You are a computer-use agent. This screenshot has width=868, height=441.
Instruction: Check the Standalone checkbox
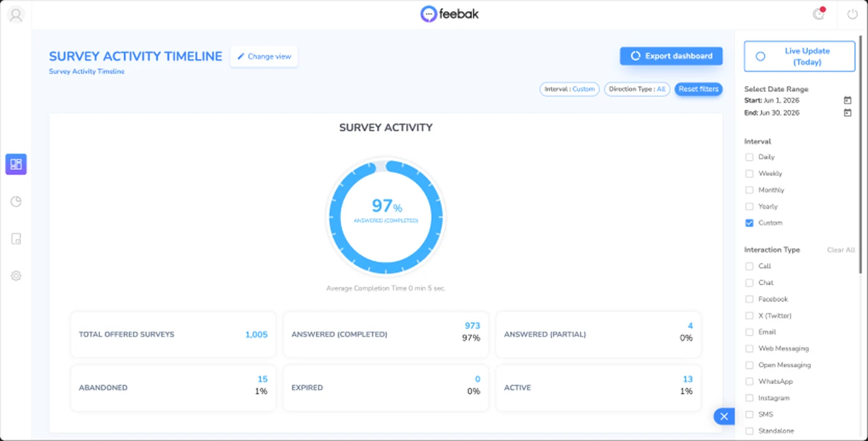point(750,431)
